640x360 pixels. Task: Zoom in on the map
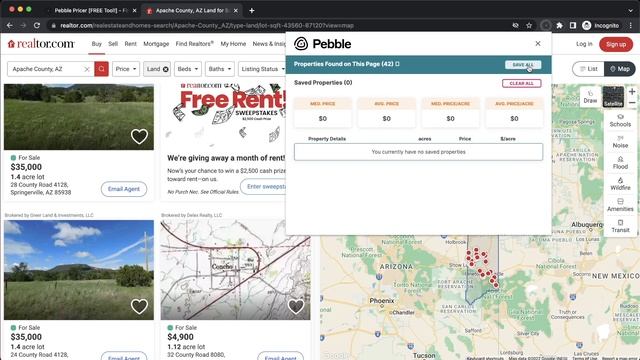tap(632, 91)
